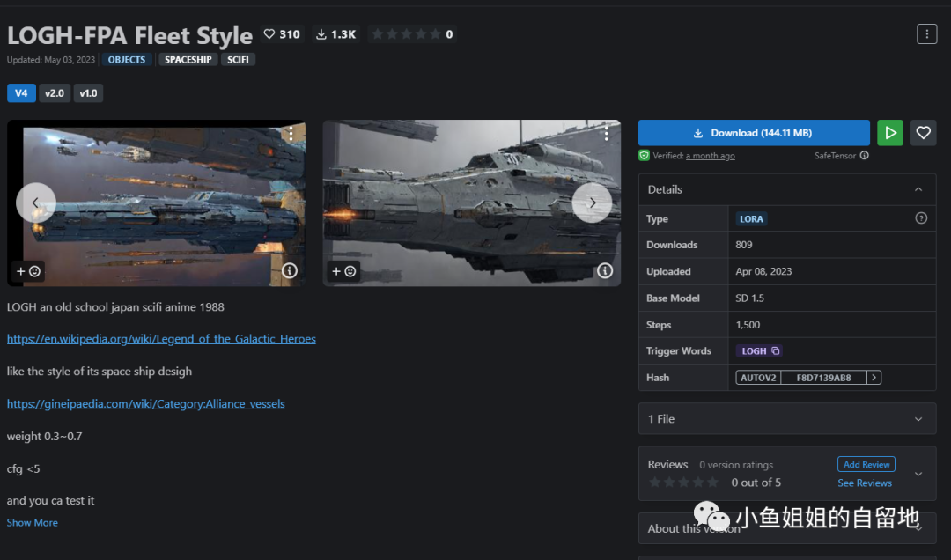Expand the 1 File section

(x=786, y=419)
